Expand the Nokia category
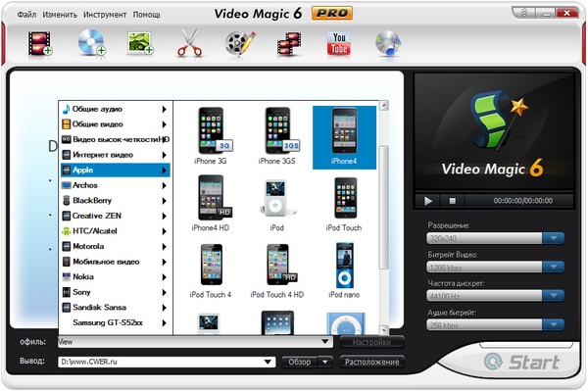 [x=115, y=277]
